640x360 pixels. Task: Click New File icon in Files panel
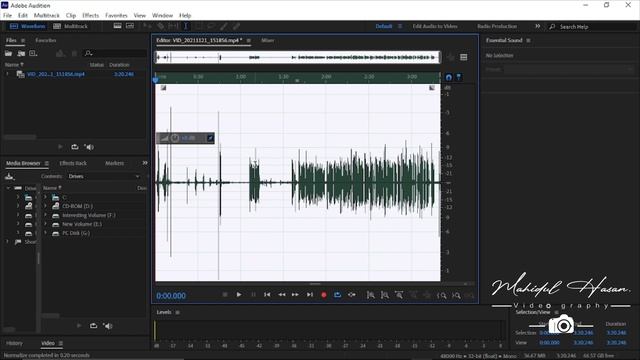click(33, 53)
